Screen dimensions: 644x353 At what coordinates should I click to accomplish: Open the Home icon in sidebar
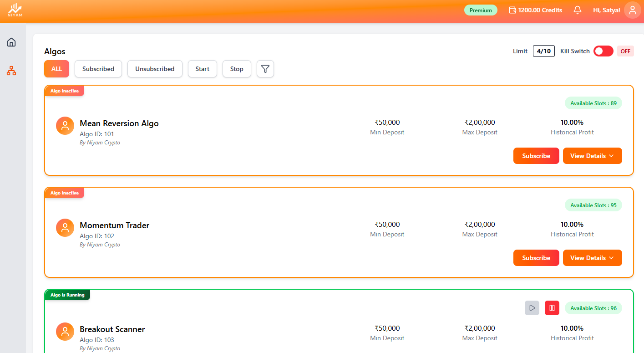pos(11,42)
